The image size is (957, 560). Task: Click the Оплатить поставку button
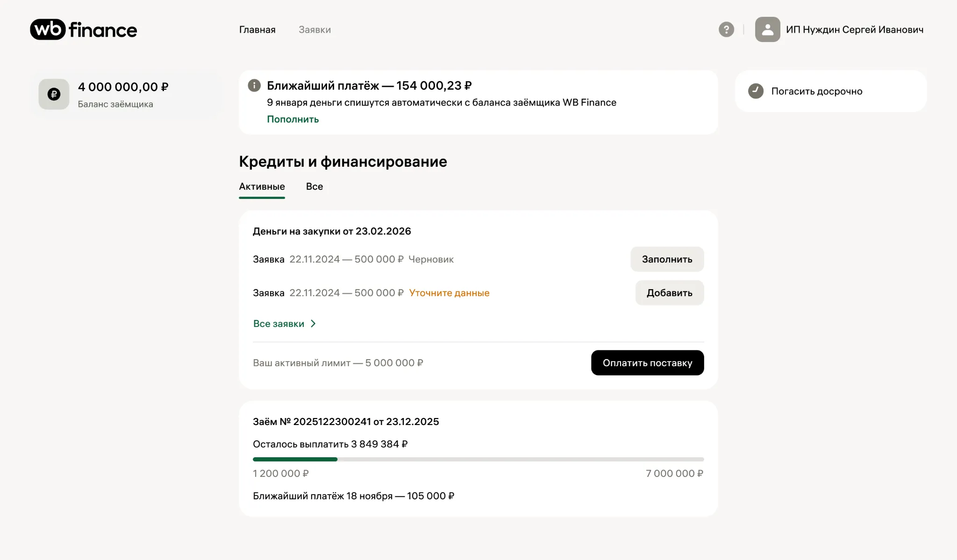pyautogui.click(x=647, y=363)
